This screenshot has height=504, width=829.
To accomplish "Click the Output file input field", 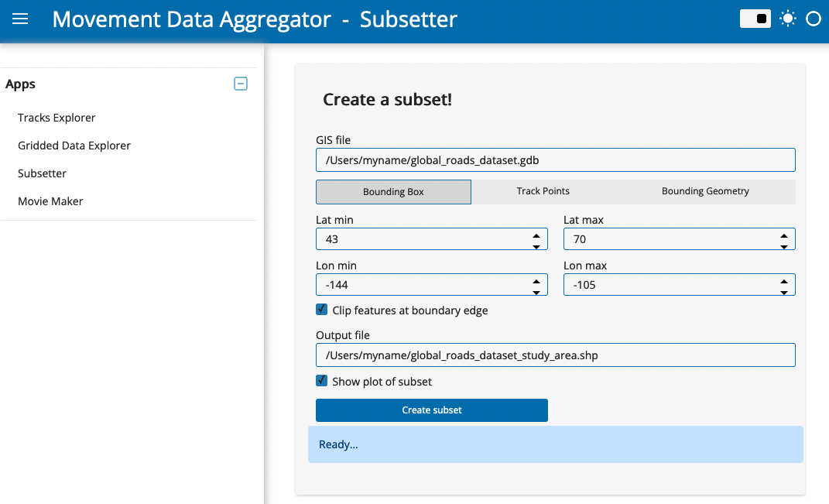I will (x=555, y=355).
